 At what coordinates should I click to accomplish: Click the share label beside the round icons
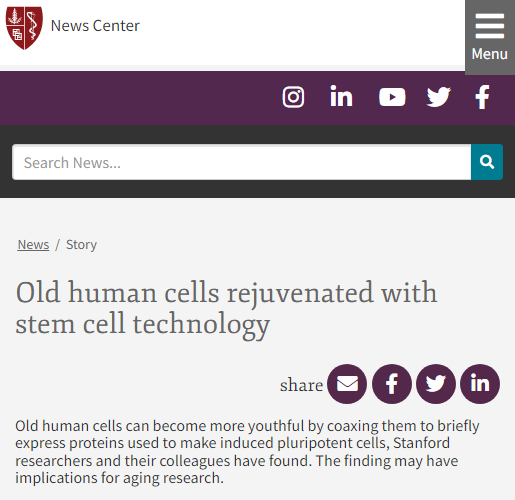pyautogui.click(x=301, y=385)
